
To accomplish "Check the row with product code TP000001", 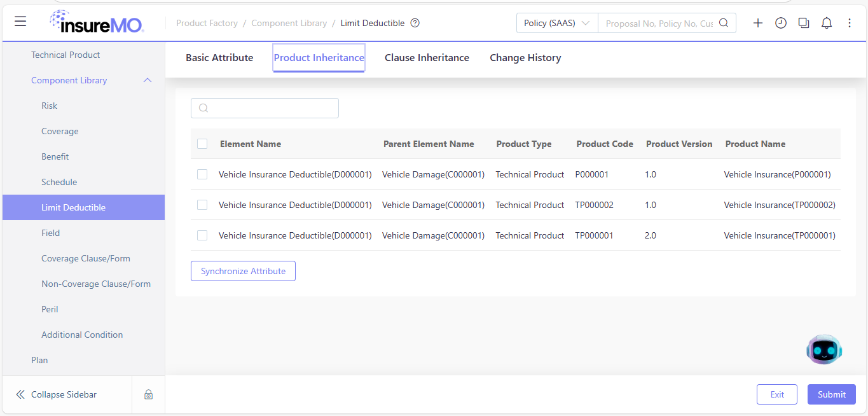I will click(x=202, y=235).
